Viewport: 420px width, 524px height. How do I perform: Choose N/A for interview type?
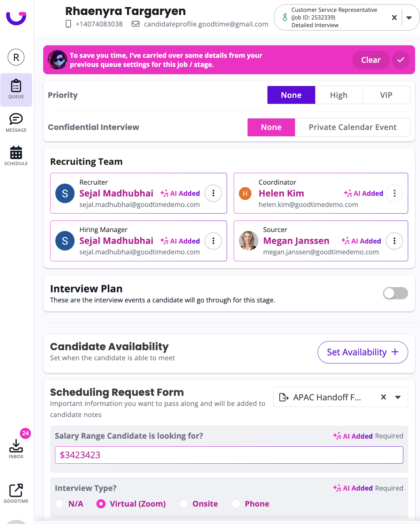point(60,504)
